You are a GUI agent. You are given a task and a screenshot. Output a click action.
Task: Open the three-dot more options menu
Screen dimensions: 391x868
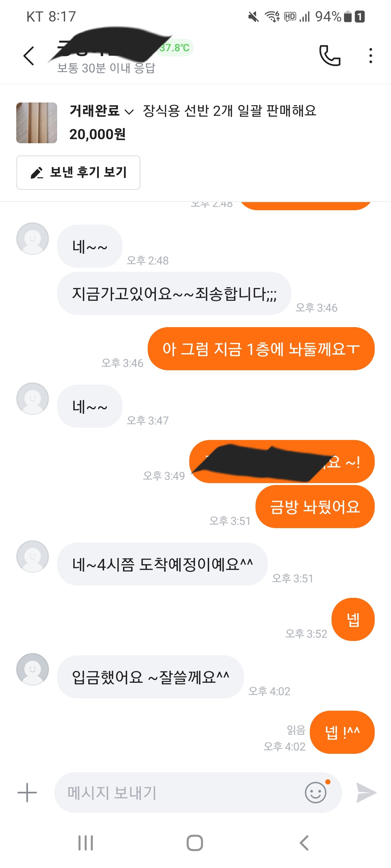[x=370, y=56]
